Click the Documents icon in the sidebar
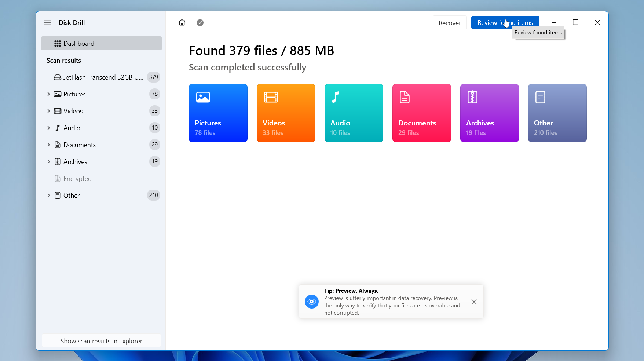 pos(58,145)
